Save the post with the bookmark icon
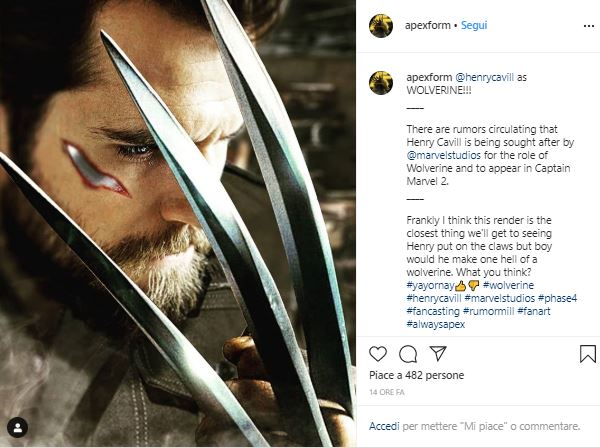Screen dimensions: 600x448 (588, 354)
